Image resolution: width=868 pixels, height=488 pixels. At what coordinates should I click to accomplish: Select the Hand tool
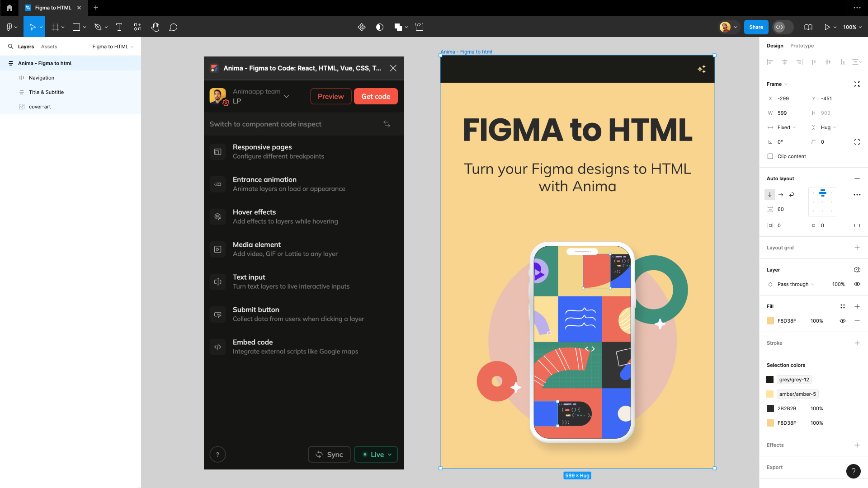156,27
